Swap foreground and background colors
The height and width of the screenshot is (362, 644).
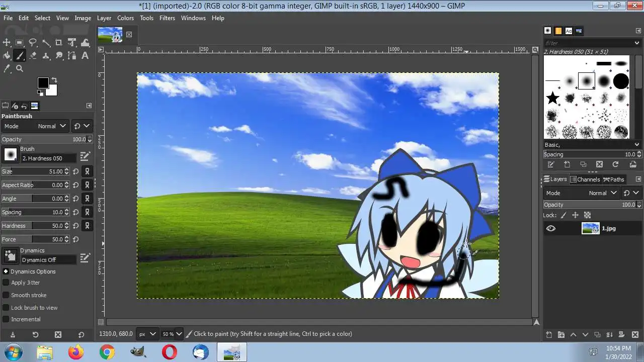(x=54, y=80)
